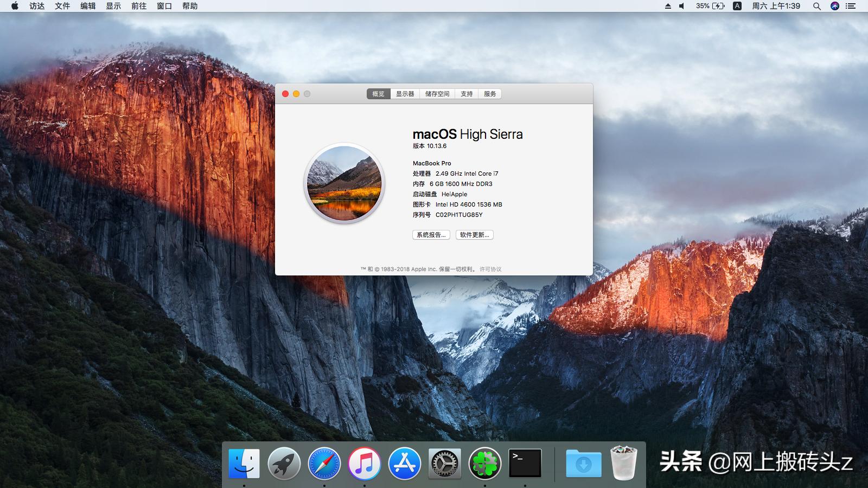Minimize the About This Mac window
This screenshot has width=868, height=488.
pos(296,94)
